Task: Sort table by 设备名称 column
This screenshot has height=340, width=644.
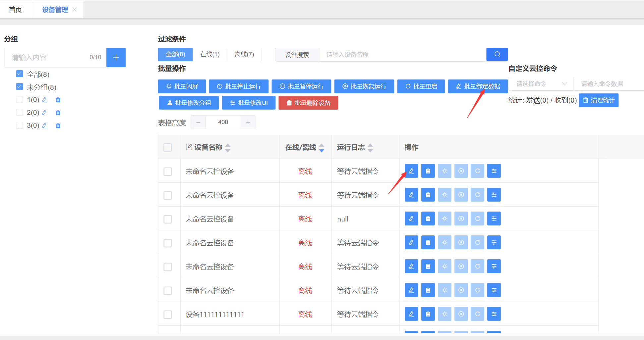Action: (x=228, y=148)
